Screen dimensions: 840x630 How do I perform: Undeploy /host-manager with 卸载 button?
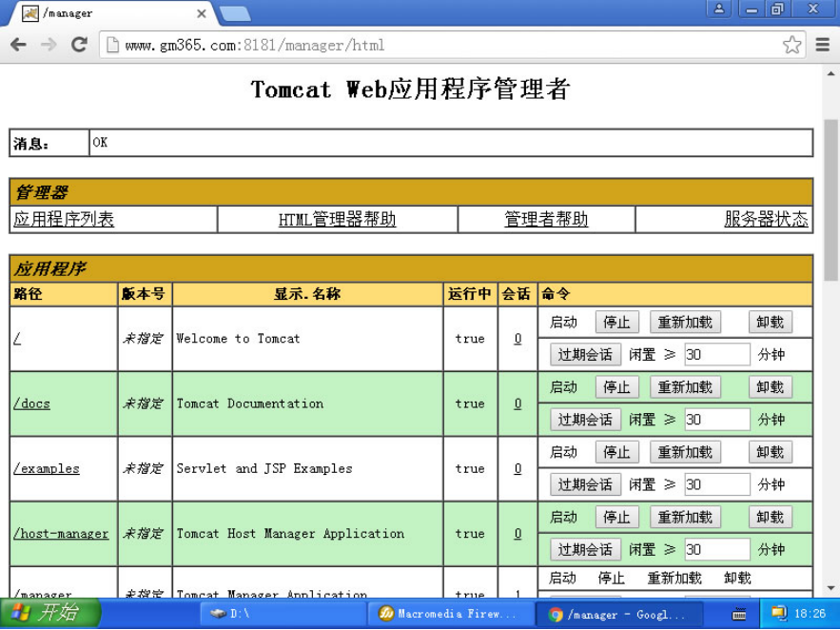(770, 518)
